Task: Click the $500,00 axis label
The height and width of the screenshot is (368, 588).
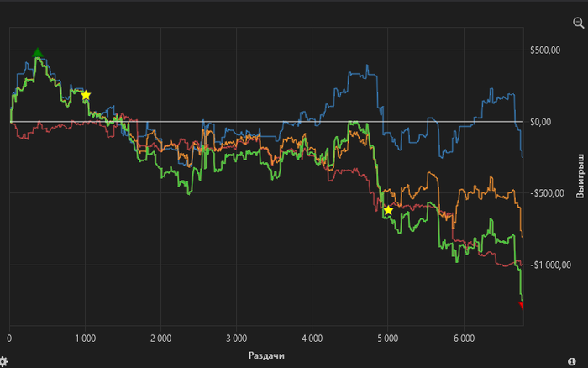Action: click(545, 50)
